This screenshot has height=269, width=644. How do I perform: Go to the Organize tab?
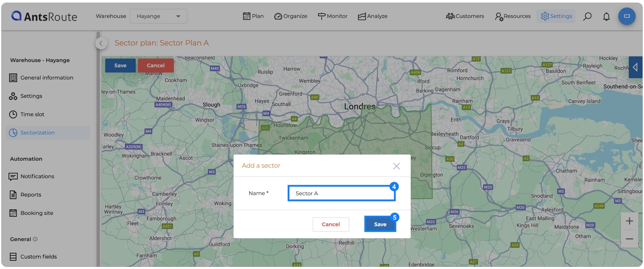coord(291,16)
